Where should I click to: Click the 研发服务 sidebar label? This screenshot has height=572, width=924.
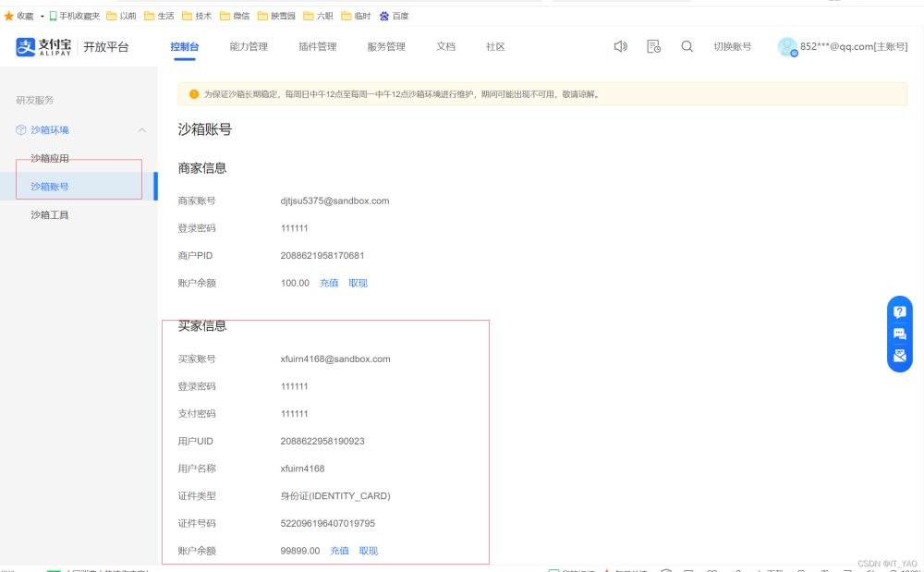click(x=35, y=100)
